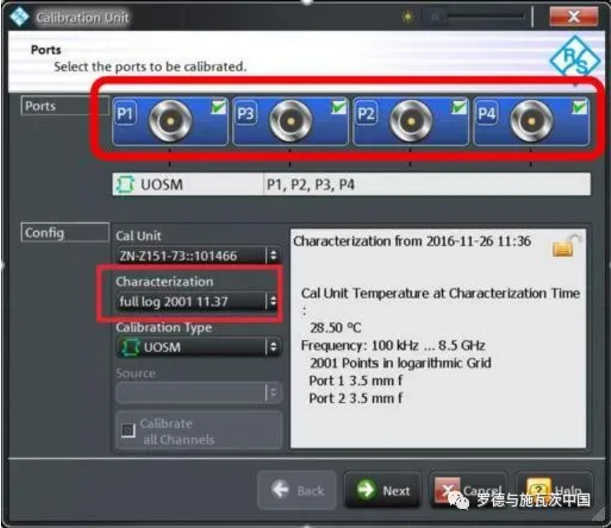
Task: Click the P3 port connector icon
Action: point(291,121)
